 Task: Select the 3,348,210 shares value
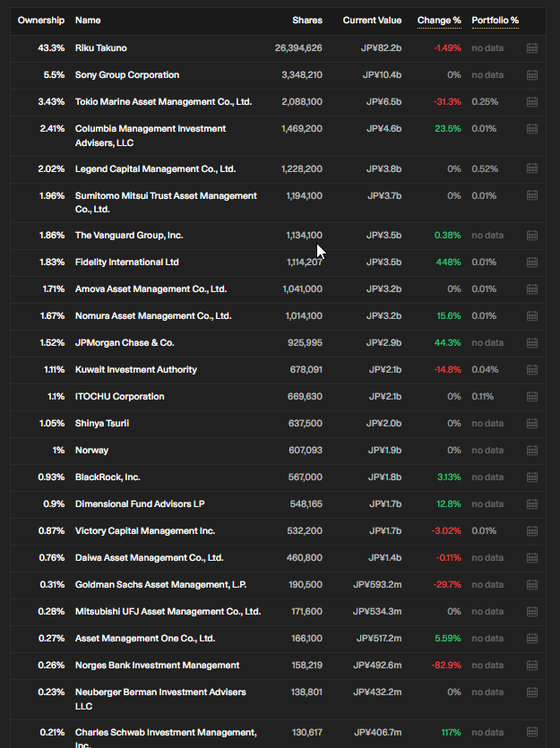coord(302,75)
